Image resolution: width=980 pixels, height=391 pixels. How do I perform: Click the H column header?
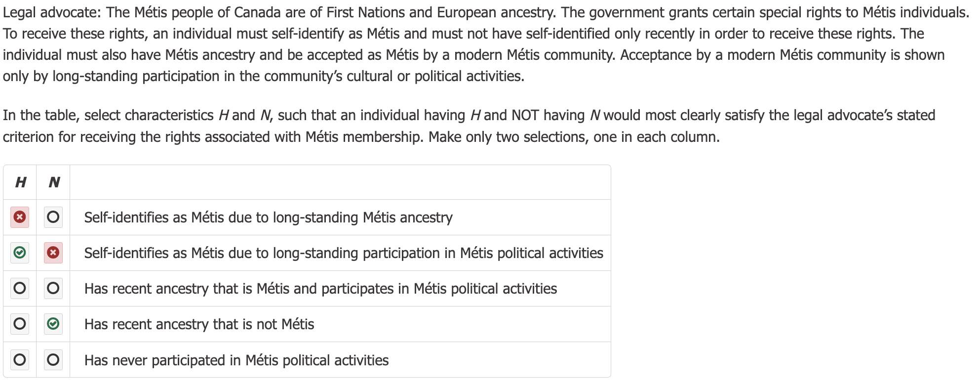[20, 182]
